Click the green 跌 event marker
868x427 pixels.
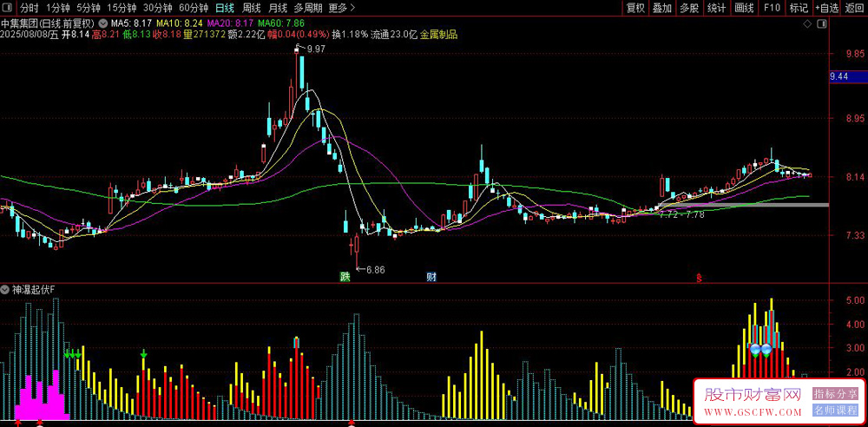345,277
